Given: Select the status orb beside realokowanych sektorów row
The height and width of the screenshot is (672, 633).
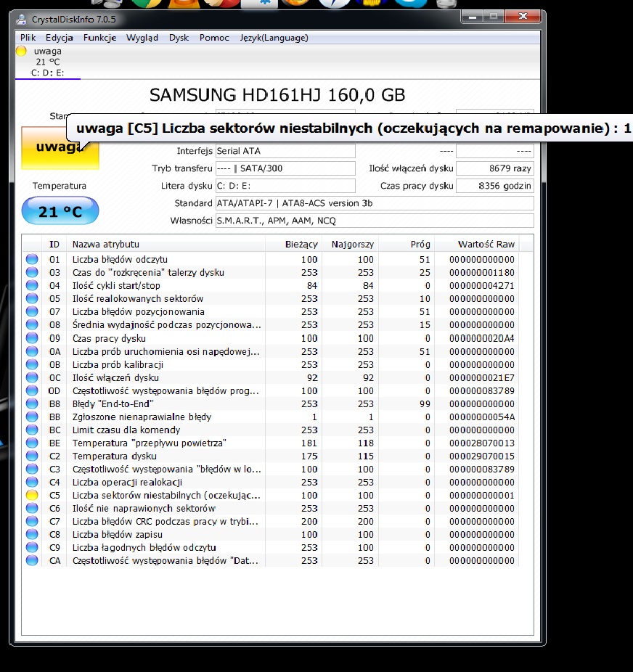Looking at the screenshot, I should pyautogui.click(x=32, y=298).
